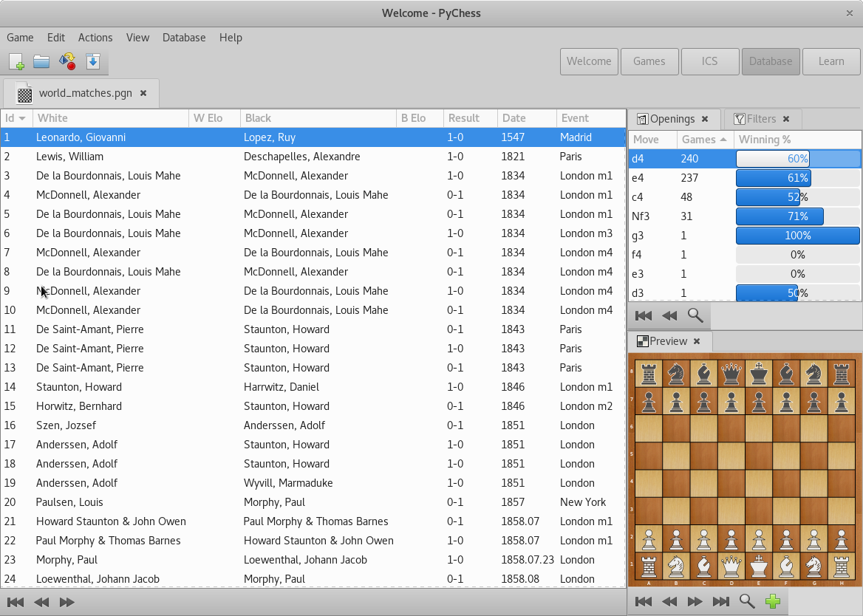Open the magnifier search below the chessboard
This screenshot has width=863, height=616.
[746, 601]
